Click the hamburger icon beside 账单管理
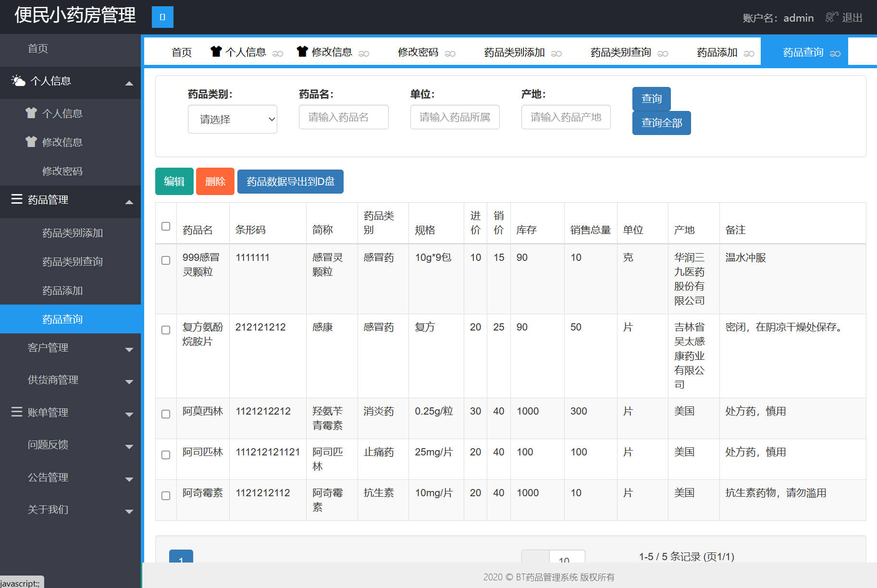Screen dimensions: 877x588 (x=16, y=412)
